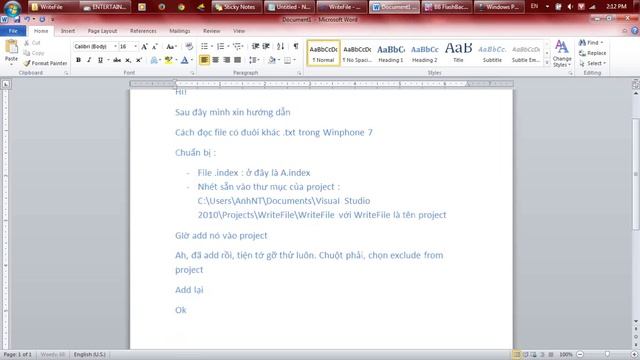Toggle Italic formatting
The image size is (640, 360).
click(x=89, y=60)
